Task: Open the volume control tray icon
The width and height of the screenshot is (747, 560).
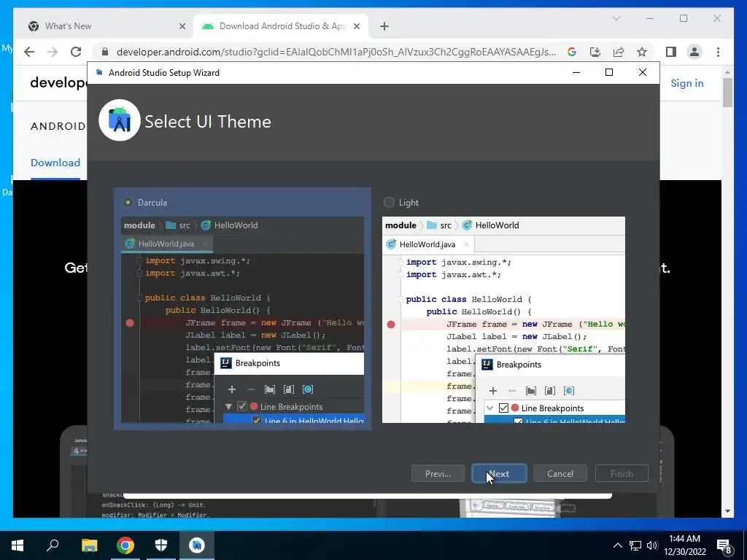Action: tap(652, 545)
